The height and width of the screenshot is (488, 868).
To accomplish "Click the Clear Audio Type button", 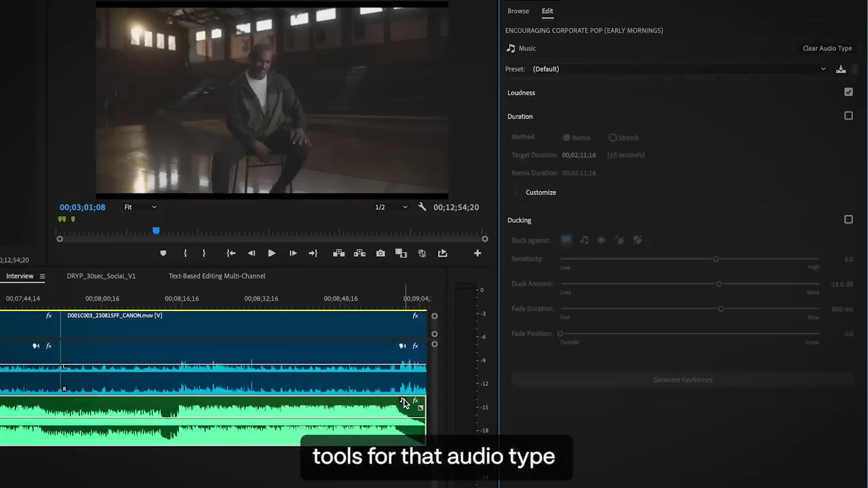I will pyautogui.click(x=827, y=48).
